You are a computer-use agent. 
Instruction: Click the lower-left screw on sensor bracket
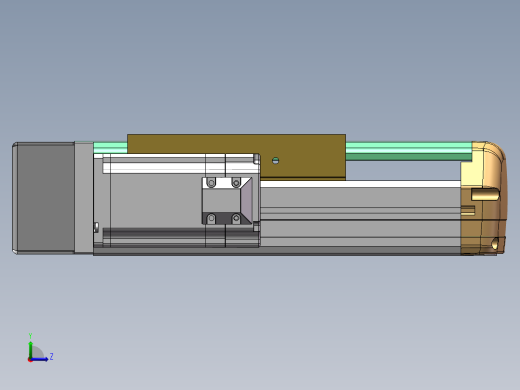211,219
